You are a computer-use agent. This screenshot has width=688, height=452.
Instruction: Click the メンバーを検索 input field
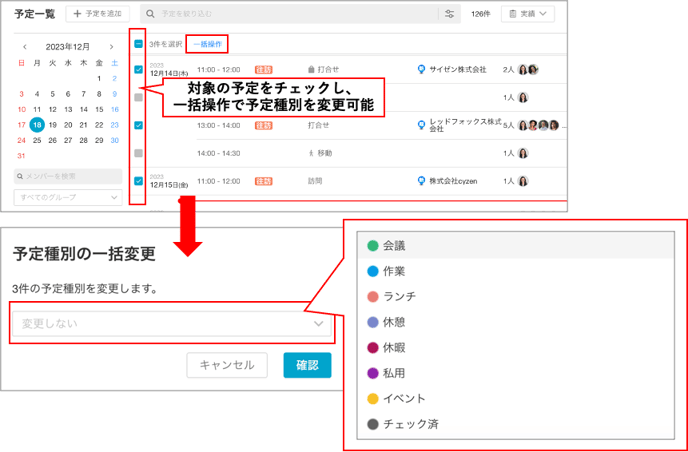(x=68, y=176)
